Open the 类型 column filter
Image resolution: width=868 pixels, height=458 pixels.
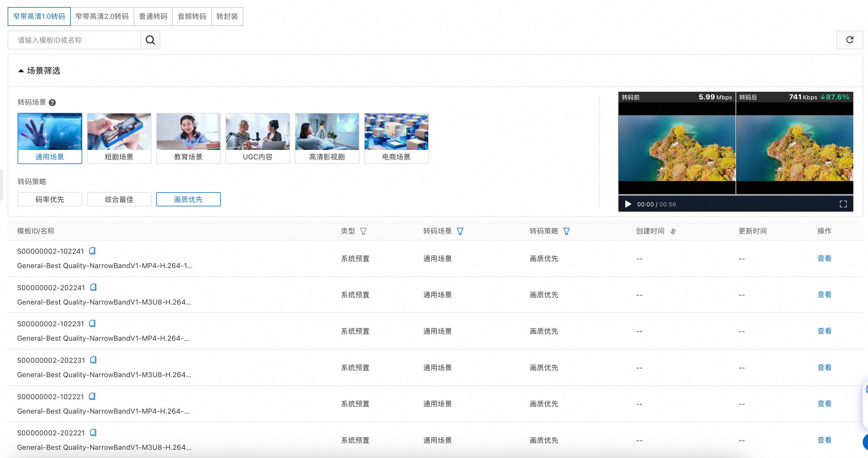coord(363,231)
